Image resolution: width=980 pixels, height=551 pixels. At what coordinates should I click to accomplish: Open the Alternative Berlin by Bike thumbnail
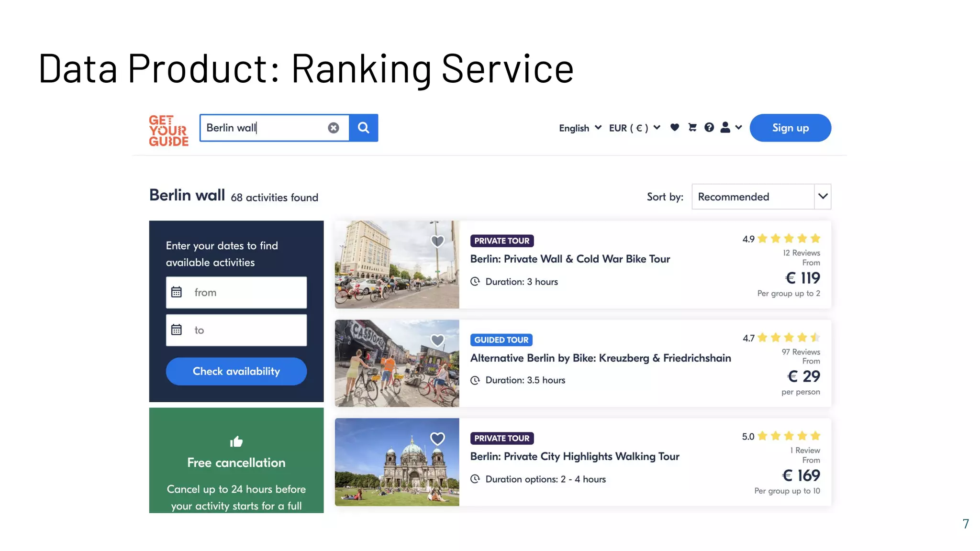point(397,364)
